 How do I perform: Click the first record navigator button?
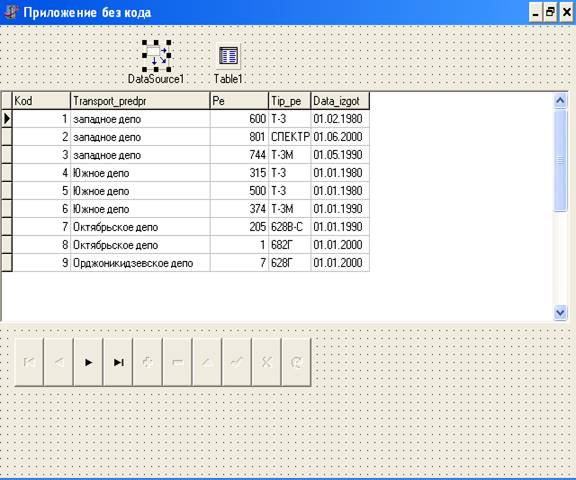click(29, 362)
